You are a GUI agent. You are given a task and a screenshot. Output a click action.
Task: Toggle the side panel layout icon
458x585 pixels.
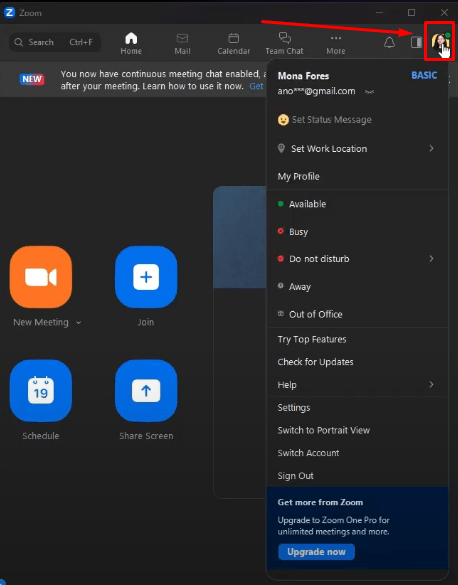(x=416, y=42)
